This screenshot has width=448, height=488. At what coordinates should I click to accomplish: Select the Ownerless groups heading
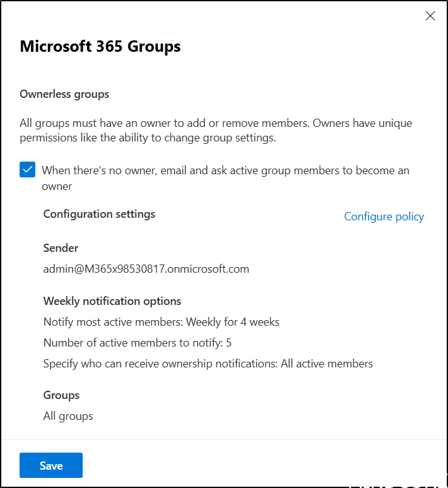64,94
